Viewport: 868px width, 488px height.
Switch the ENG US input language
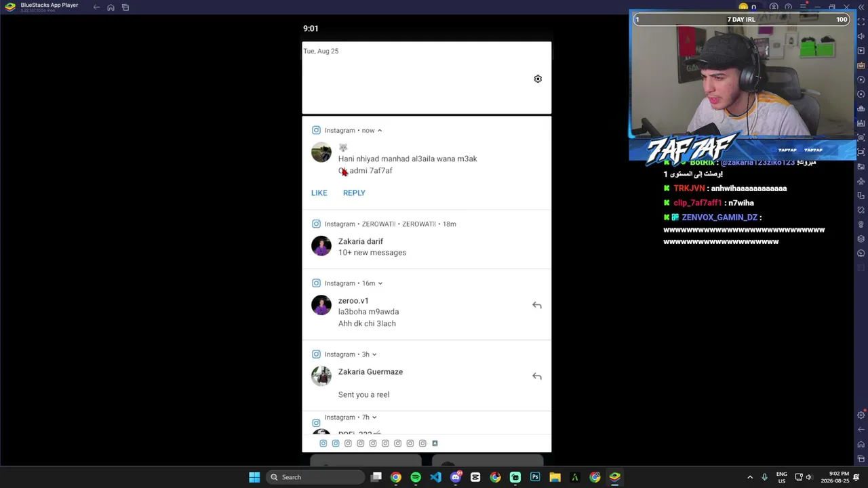(782, 477)
